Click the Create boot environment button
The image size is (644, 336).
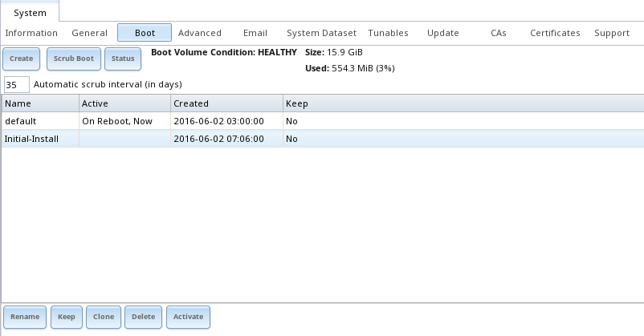coord(22,59)
